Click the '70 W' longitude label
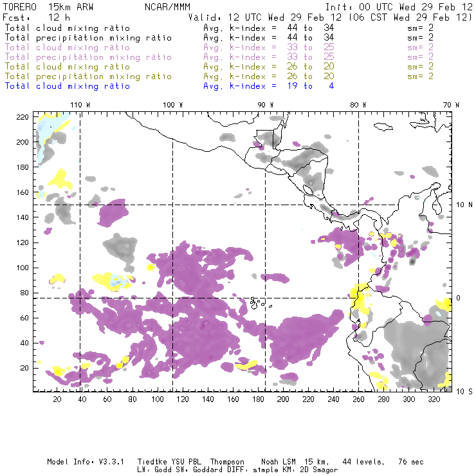Image resolution: width=476 pixels, height=476 pixels. tap(451, 105)
